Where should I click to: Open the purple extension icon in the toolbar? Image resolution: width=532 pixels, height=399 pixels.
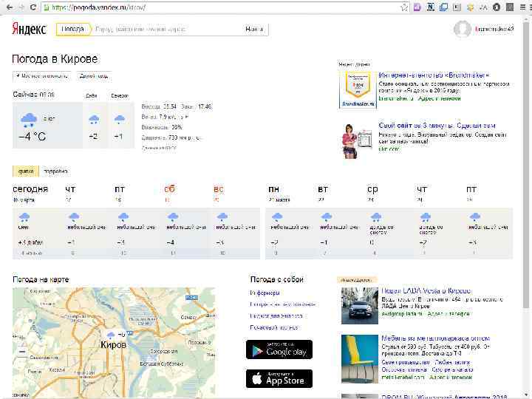(x=417, y=7)
